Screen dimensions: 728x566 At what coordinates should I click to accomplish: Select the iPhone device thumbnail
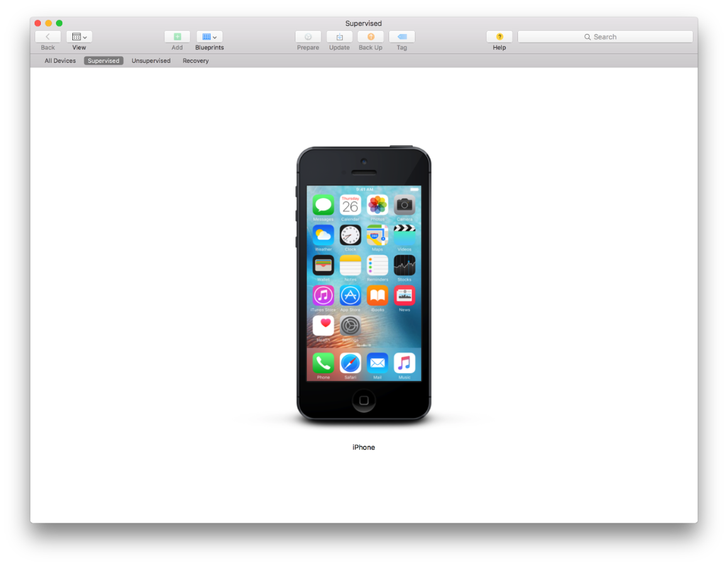363,283
